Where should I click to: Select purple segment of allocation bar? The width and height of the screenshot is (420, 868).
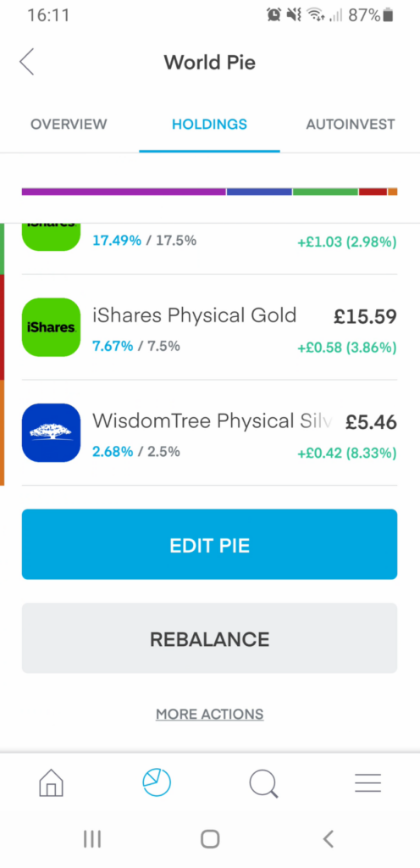pyautogui.click(x=124, y=192)
